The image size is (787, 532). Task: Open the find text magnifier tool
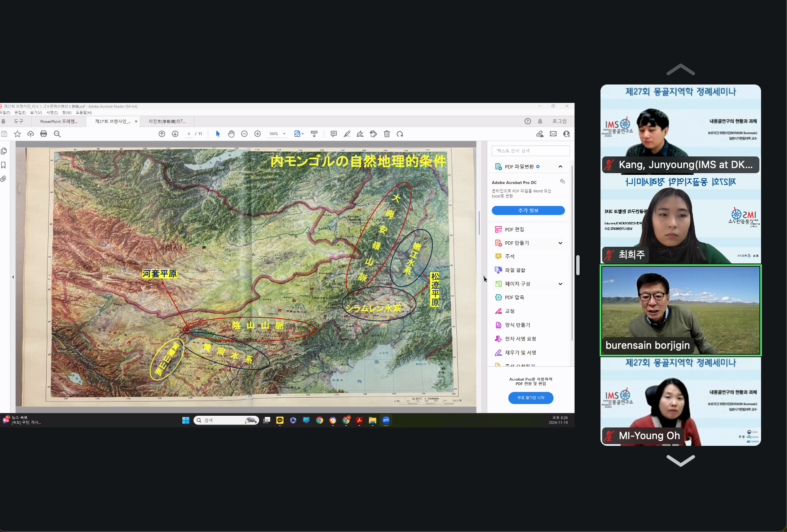[57, 134]
